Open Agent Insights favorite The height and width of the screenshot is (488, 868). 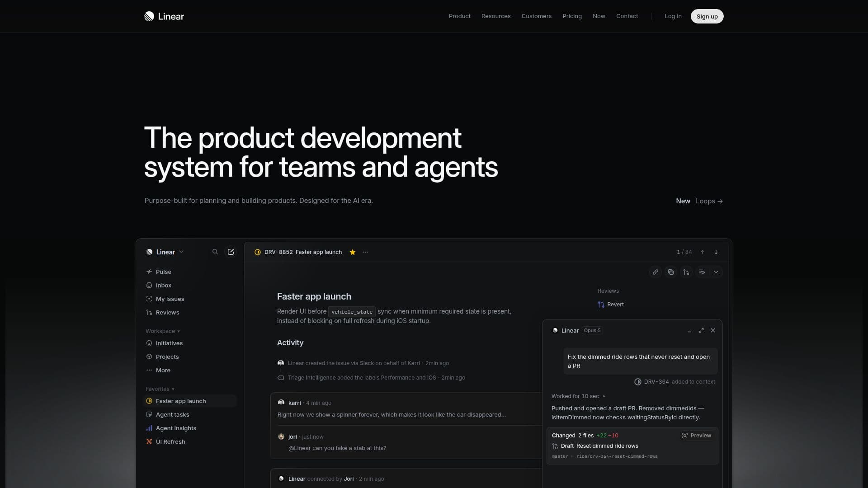coord(190,428)
